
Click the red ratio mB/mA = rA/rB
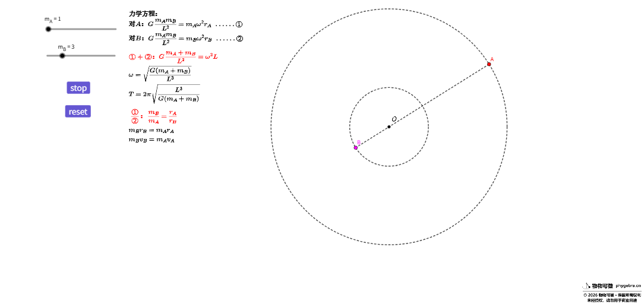coord(154,116)
